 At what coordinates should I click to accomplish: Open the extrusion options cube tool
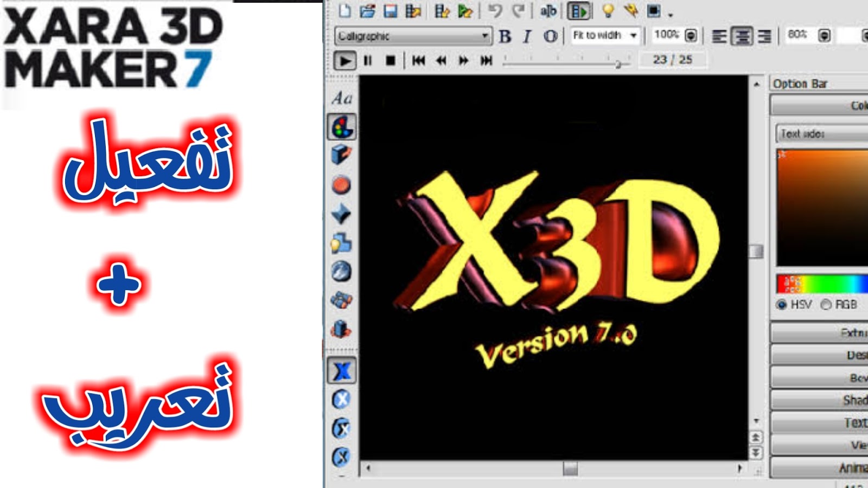(341, 155)
